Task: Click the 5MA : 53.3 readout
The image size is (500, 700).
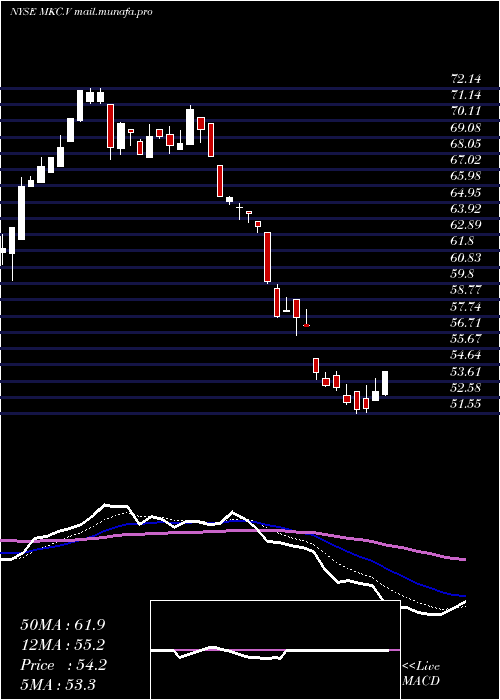Action: pos(58,684)
